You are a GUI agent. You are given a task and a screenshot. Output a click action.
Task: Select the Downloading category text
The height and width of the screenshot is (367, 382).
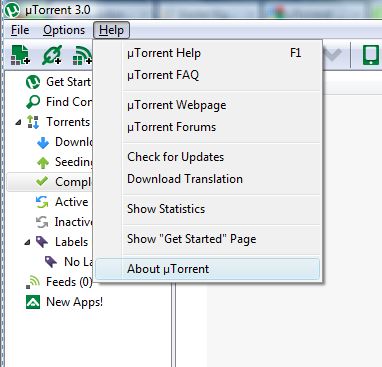click(x=74, y=142)
